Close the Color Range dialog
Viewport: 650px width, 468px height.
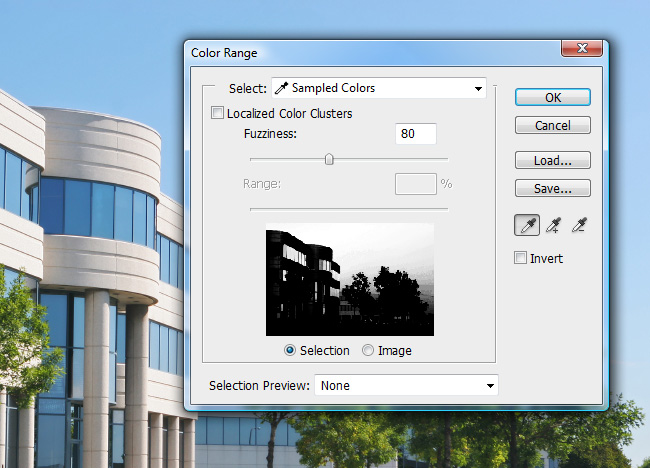pos(582,48)
